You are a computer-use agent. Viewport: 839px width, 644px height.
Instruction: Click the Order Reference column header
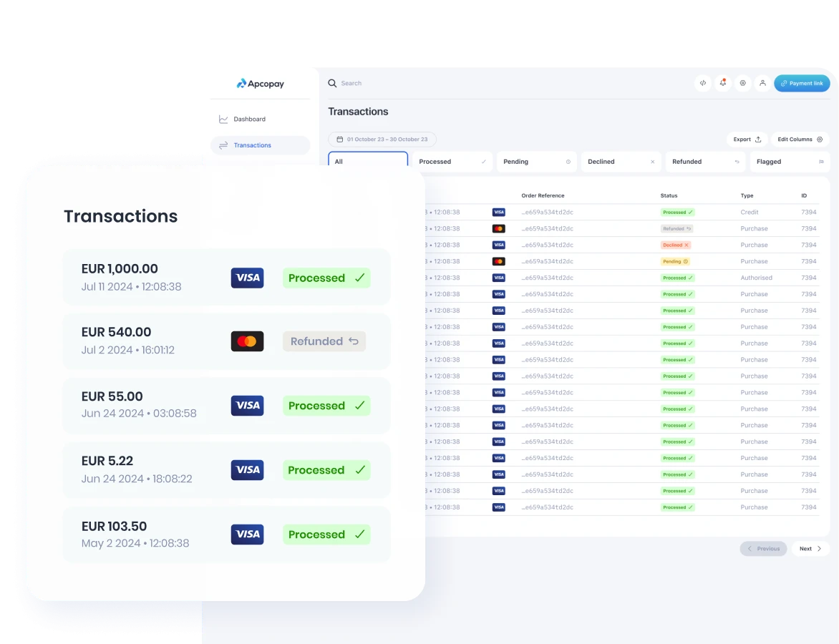tap(543, 196)
